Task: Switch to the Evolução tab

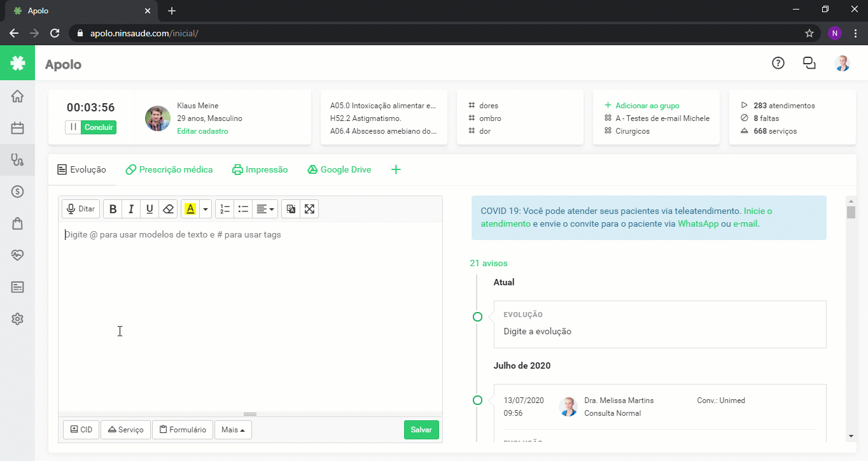Action: (x=81, y=169)
